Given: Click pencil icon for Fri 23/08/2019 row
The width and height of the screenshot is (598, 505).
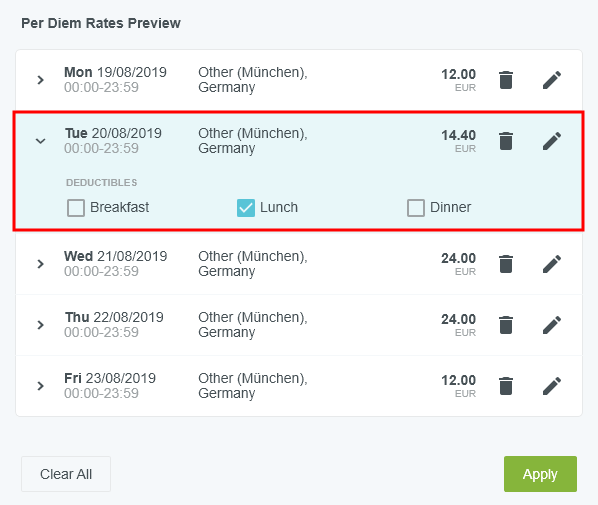Looking at the screenshot, I should (x=552, y=386).
